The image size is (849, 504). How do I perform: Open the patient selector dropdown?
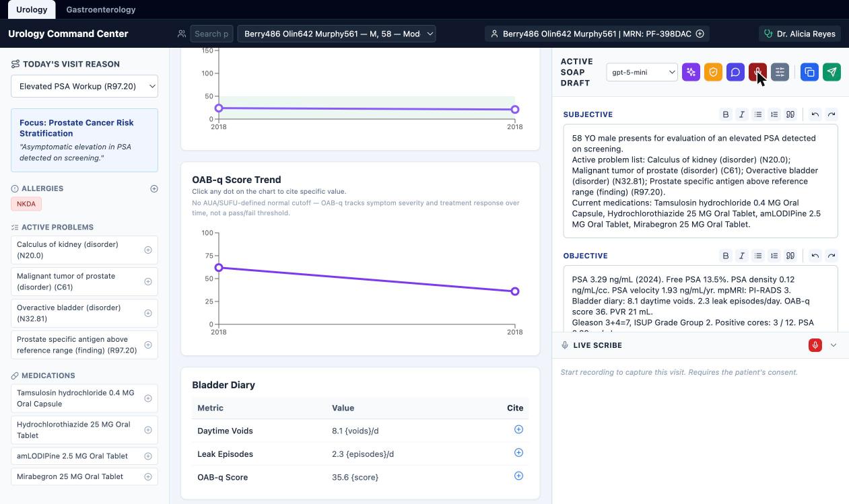[337, 34]
